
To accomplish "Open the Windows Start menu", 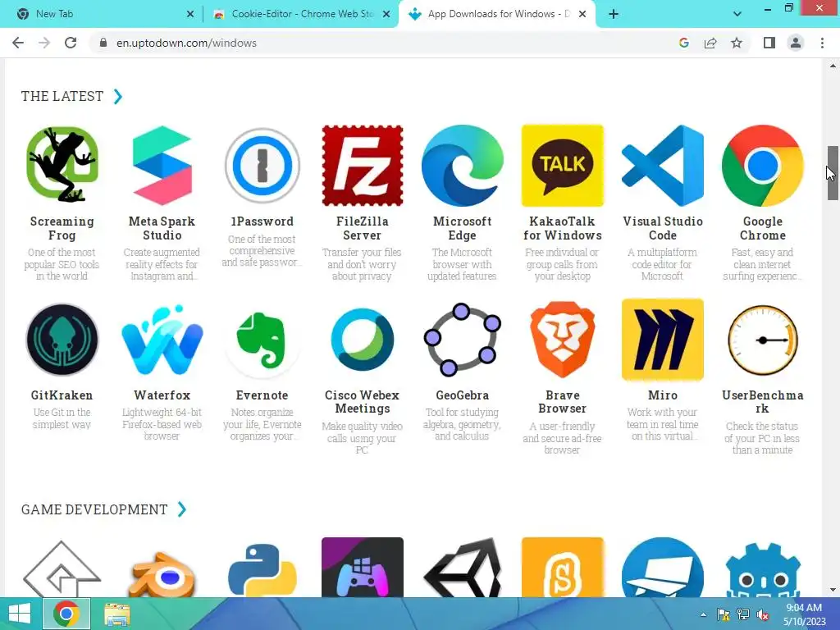I will click(20, 614).
